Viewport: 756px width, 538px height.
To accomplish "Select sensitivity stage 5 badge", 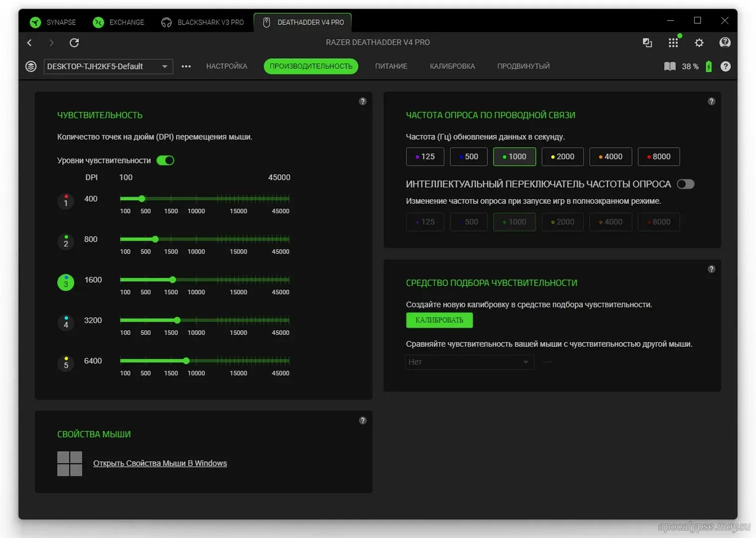I will [66, 363].
